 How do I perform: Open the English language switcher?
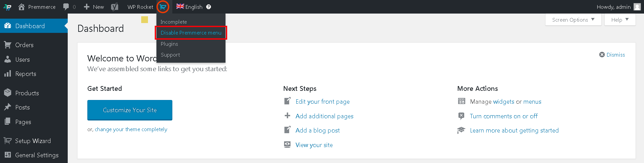189,7
